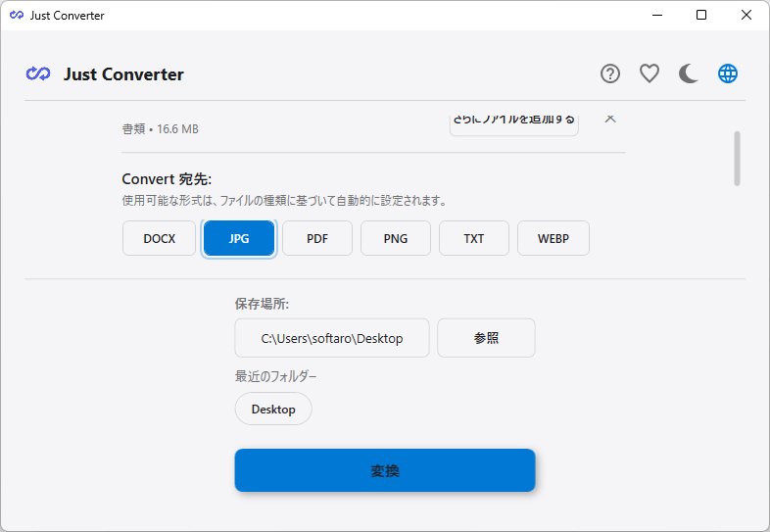Click the vertical scrollbar thumb
The width and height of the screenshot is (770, 532).
click(737, 159)
